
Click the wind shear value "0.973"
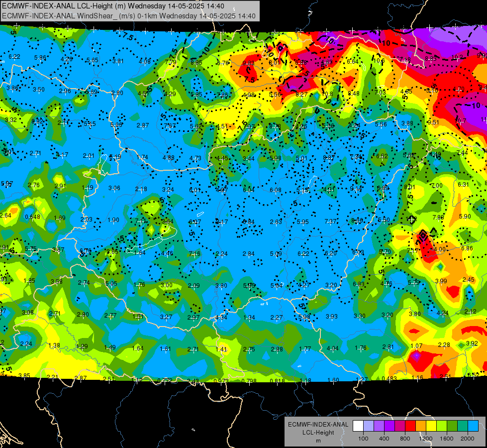point(221,381)
